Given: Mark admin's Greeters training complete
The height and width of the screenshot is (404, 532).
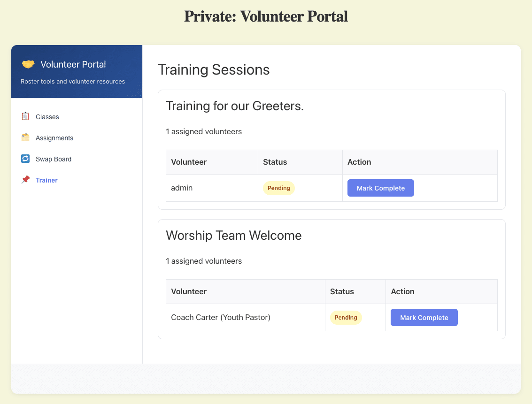Looking at the screenshot, I should coord(380,188).
